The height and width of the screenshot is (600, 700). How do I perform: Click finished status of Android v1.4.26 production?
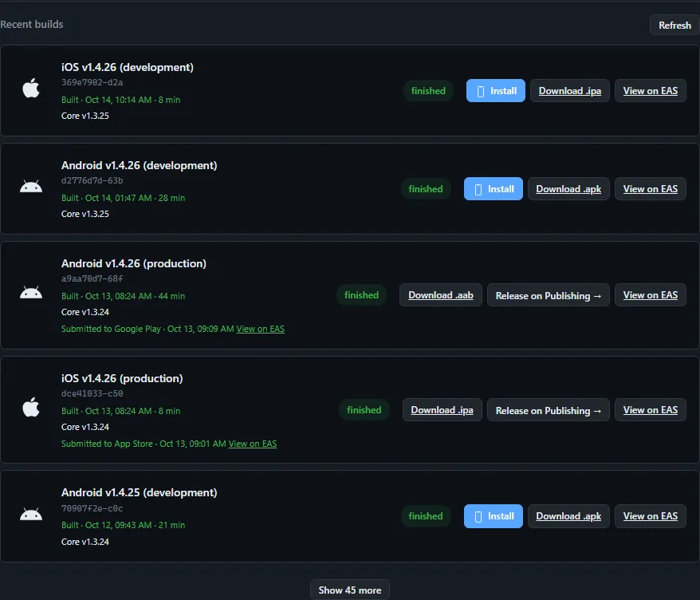(x=361, y=295)
